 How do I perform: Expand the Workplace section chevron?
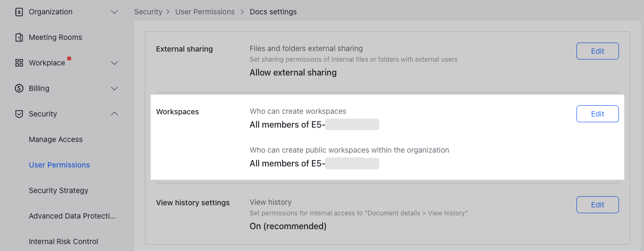click(x=114, y=63)
